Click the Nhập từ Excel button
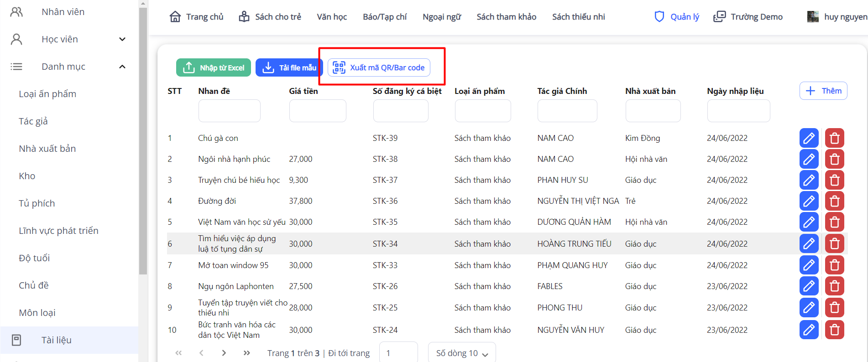 [214, 67]
